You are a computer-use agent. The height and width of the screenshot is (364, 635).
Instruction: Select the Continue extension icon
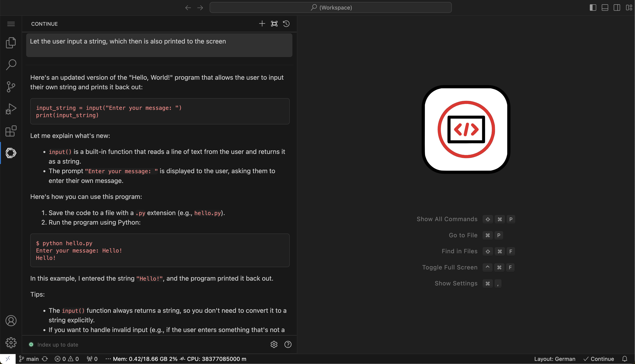coord(11,153)
